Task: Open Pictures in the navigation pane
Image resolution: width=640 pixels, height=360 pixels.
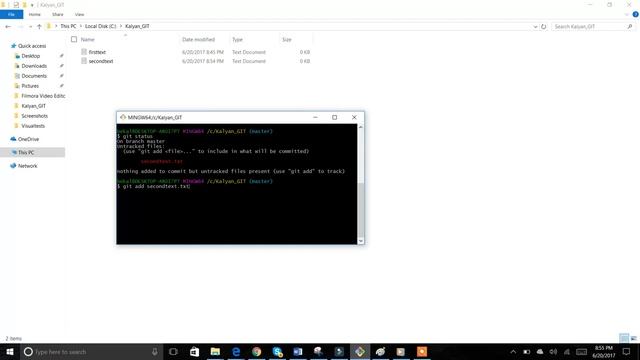Action: 30,86
